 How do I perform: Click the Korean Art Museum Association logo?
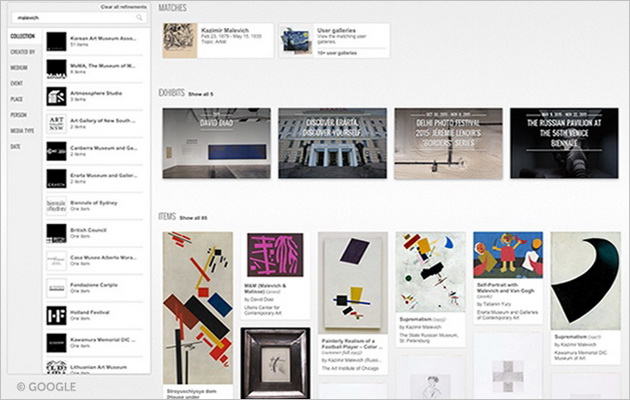(x=56, y=41)
